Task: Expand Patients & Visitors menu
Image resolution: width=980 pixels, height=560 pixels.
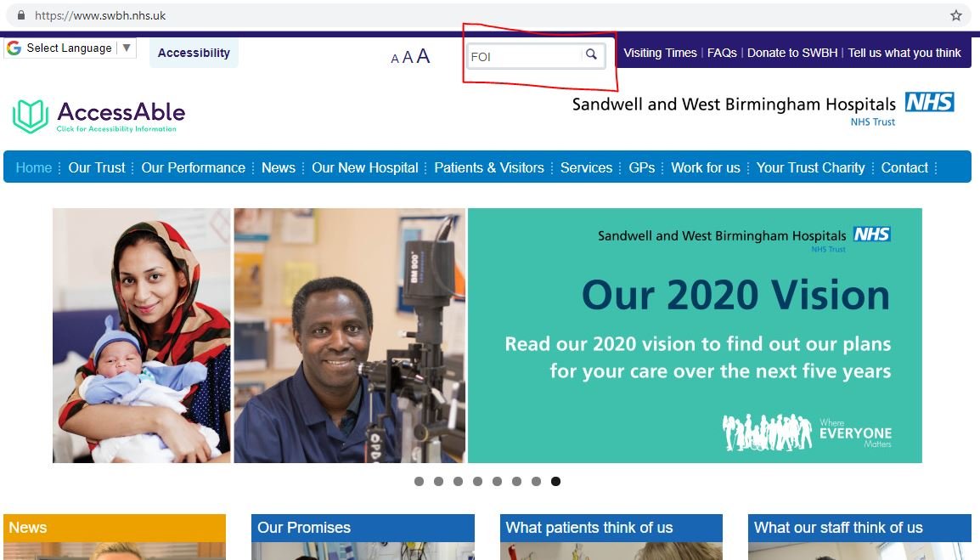Action: pos(489,167)
